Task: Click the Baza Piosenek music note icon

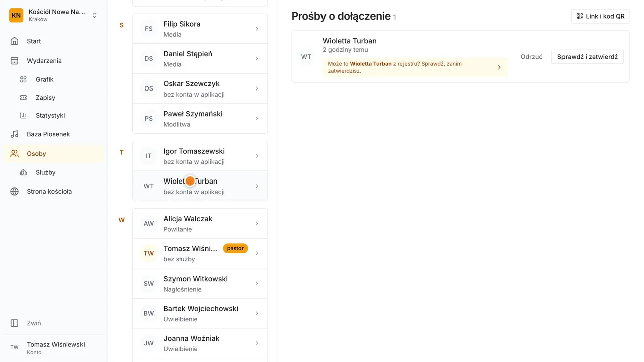Action: (x=15, y=134)
